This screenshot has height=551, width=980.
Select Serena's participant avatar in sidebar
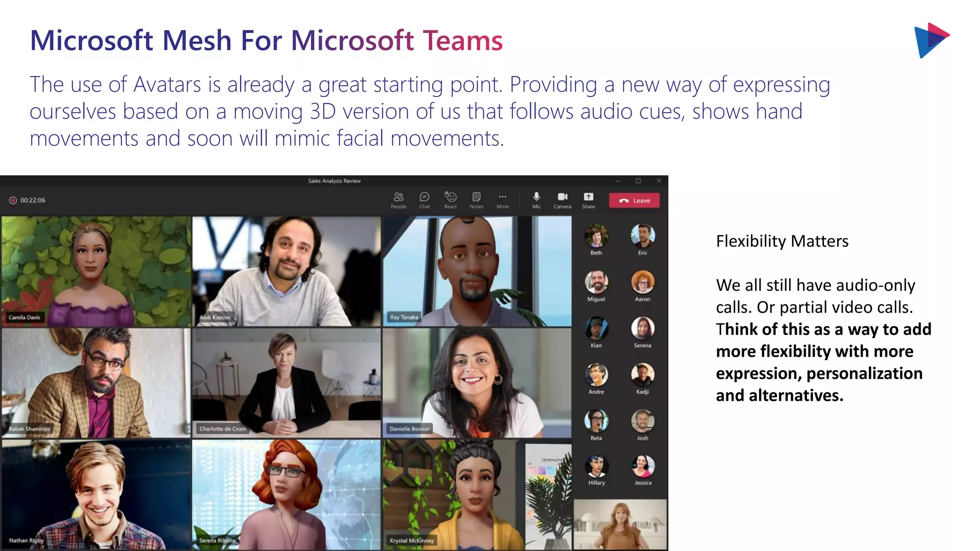tap(643, 329)
